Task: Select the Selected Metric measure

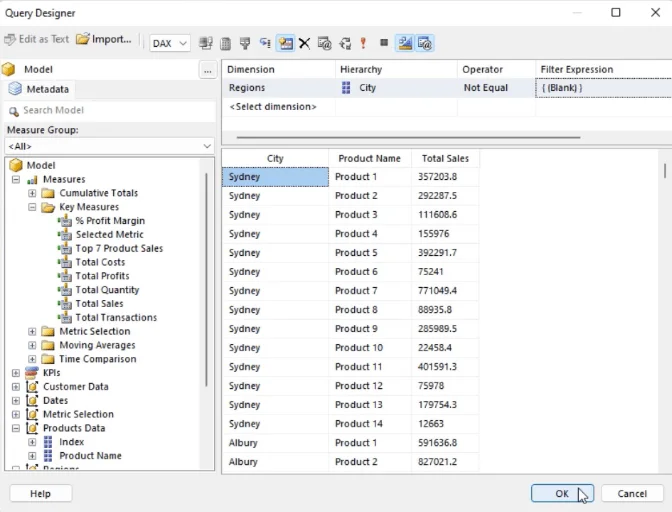Action: click(x=109, y=234)
